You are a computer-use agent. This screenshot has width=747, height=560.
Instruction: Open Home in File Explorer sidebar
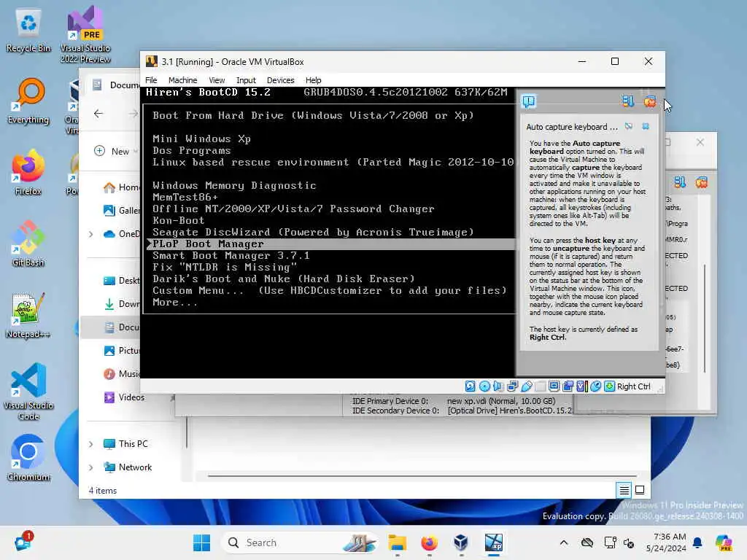[122, 187]
